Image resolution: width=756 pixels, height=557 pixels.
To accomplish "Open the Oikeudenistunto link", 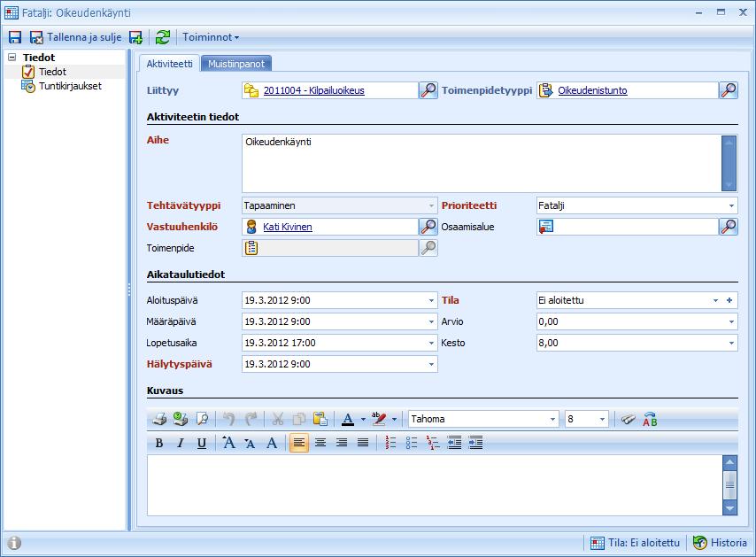I will click(592, 90).
